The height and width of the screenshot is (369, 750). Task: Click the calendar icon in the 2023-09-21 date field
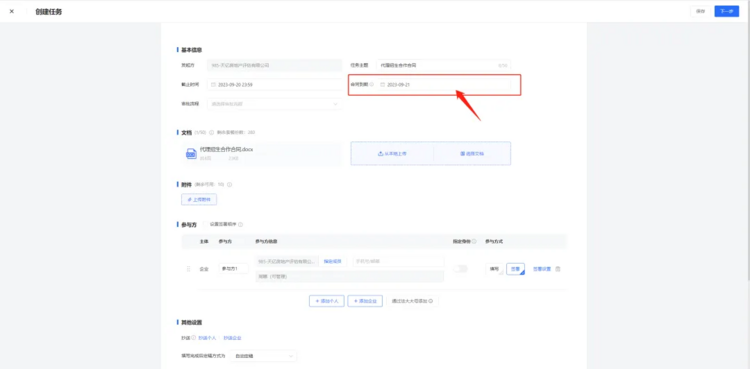tap(382, 85)
